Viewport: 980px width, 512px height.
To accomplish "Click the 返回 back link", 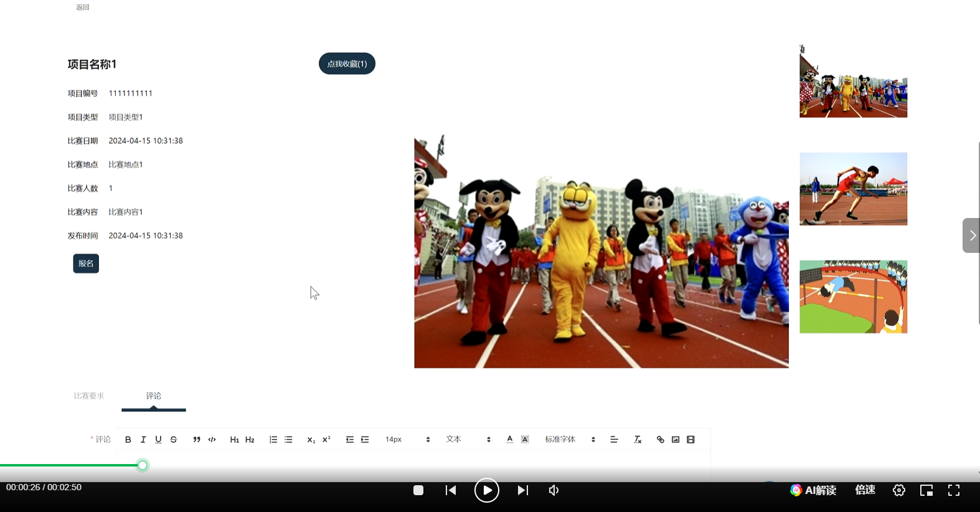I will [x=83, y=7].
